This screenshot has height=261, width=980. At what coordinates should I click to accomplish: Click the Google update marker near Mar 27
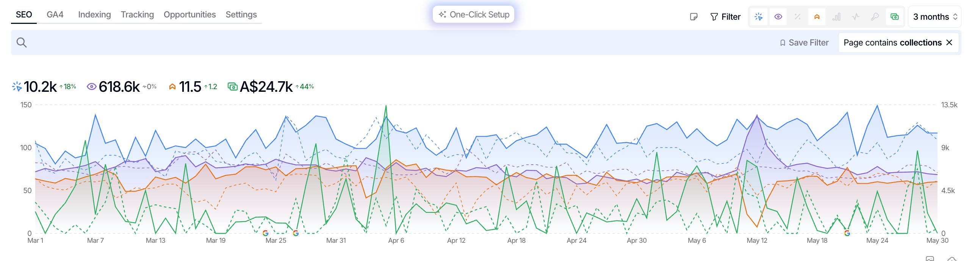coord(296,233)
